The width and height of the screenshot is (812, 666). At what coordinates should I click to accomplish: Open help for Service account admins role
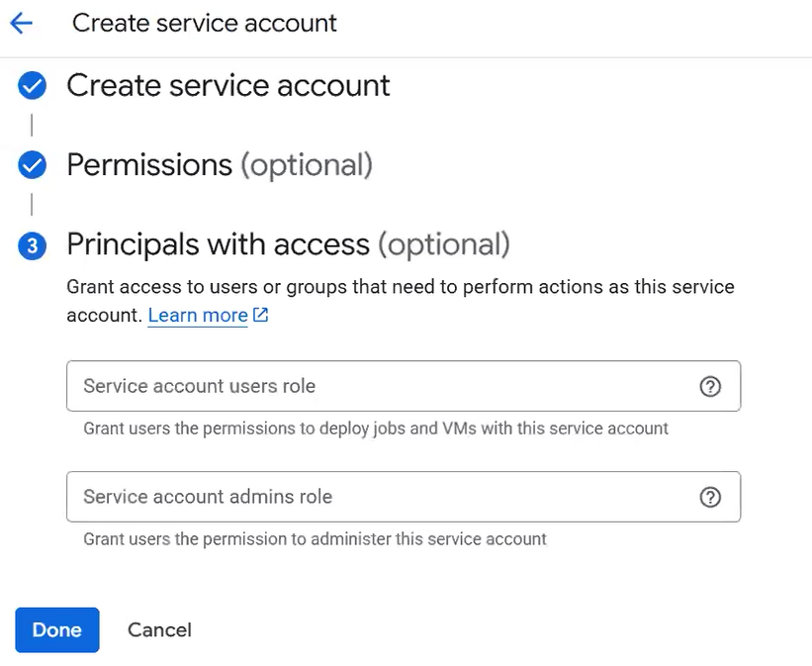click(x=709, y=498)
